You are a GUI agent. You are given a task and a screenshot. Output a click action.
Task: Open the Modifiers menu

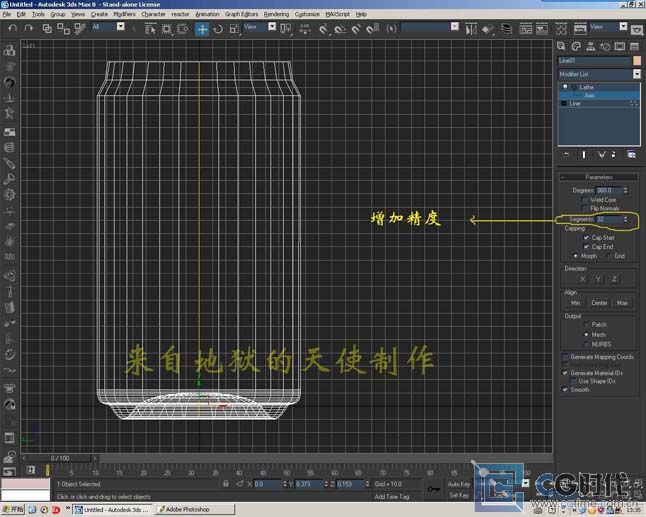(x=124, y=14)
